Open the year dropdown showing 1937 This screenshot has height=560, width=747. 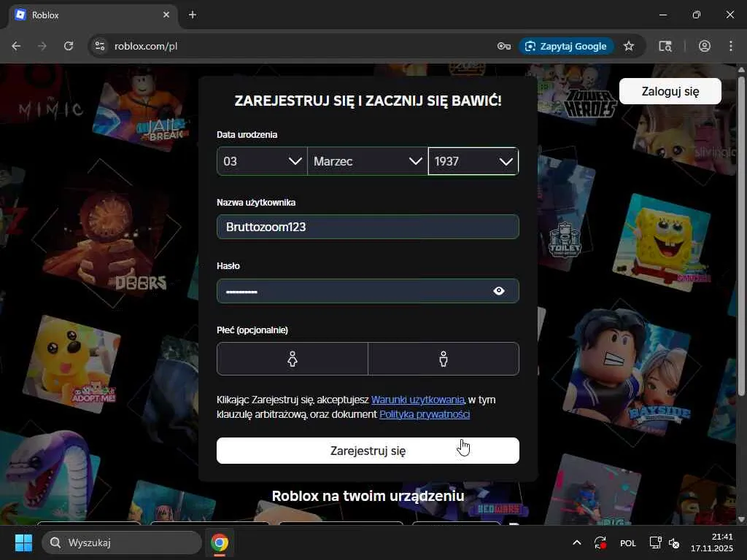coord(473,161)
